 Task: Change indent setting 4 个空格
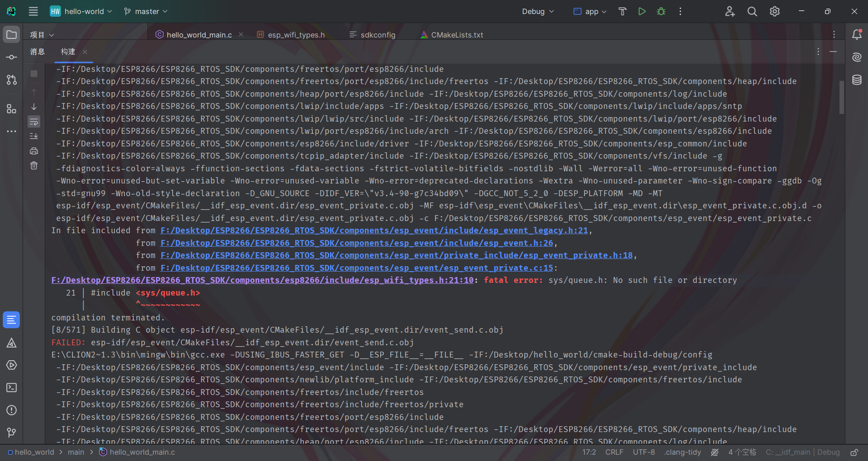(742, 452)
